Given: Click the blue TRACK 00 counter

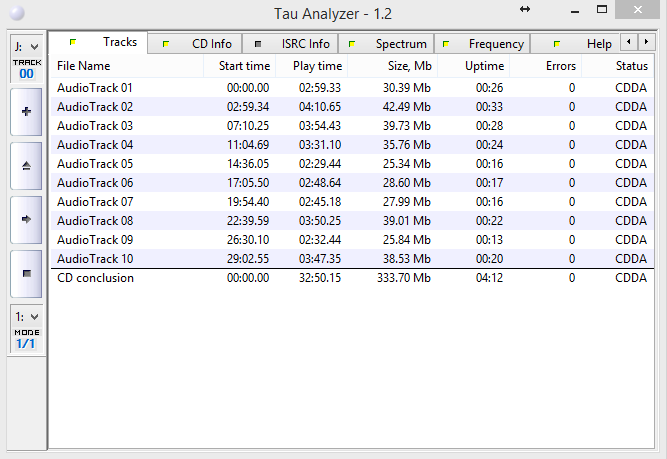Looking at the screenshot, I should tap(26, 74).
